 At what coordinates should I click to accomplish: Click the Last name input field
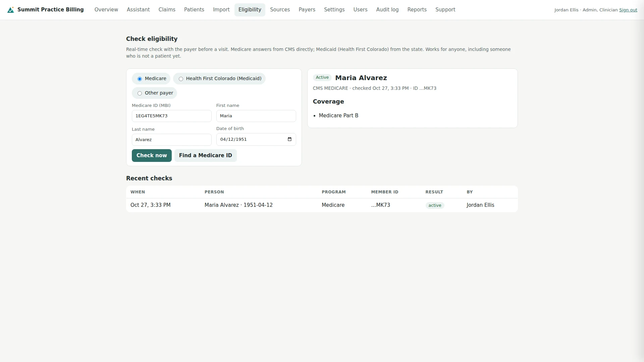(x=172, y=140)
